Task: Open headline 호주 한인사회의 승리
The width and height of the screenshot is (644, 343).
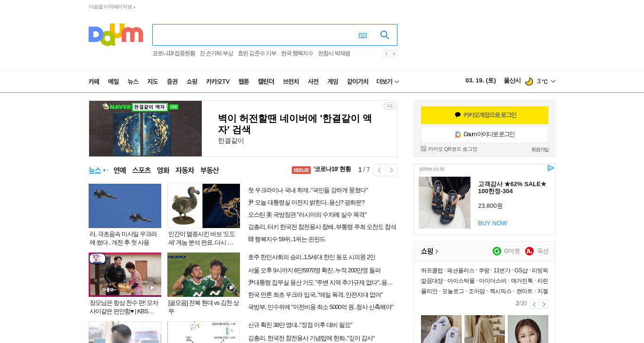Action: (x=312, y=257)
